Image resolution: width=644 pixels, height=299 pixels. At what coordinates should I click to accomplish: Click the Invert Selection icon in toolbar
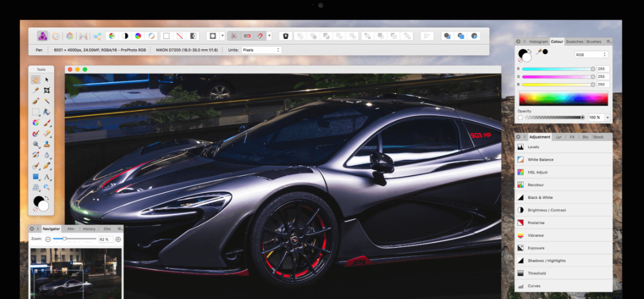(x=192, y=36)
